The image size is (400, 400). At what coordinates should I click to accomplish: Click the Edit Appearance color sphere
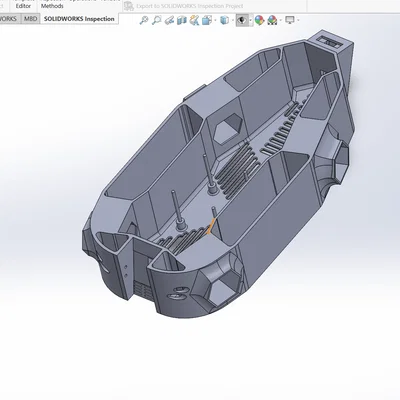pos(259,20)
